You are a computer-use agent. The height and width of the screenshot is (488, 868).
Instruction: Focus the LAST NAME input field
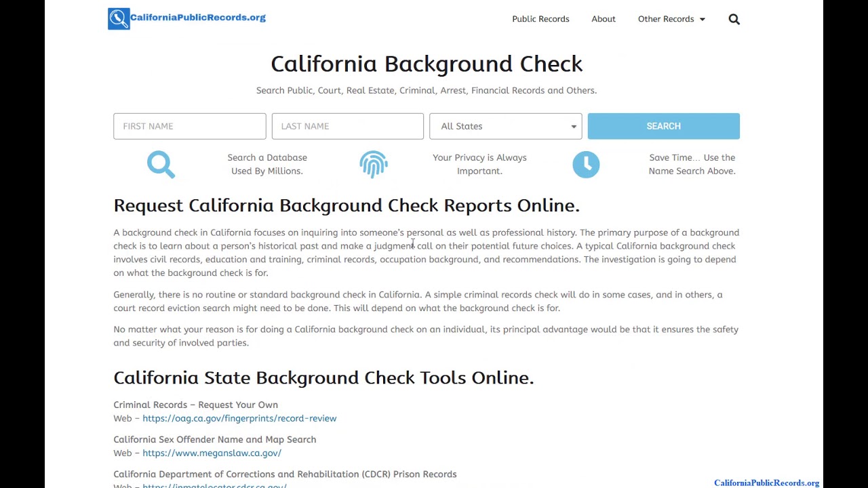point(348,126)
